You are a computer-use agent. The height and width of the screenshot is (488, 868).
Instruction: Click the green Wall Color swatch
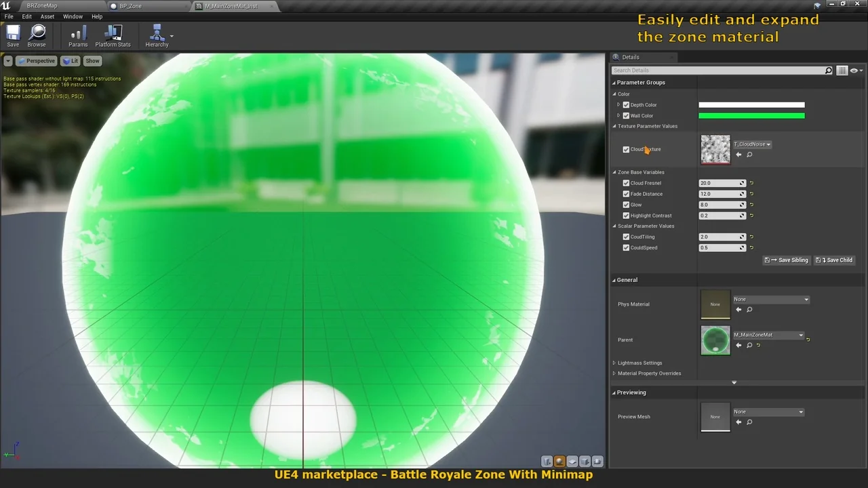[751, 116]
